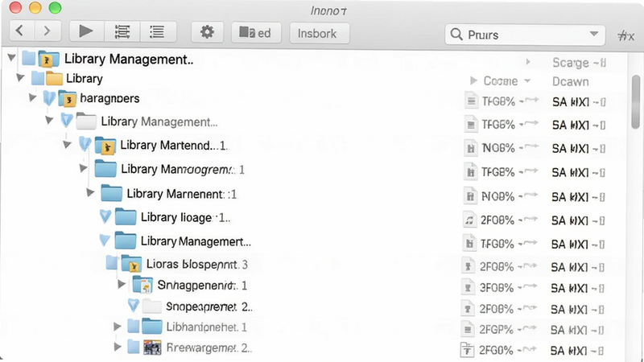Open the search field dropdown arrow
Viewport: 644px width, 362px height.
coord(593,34)
